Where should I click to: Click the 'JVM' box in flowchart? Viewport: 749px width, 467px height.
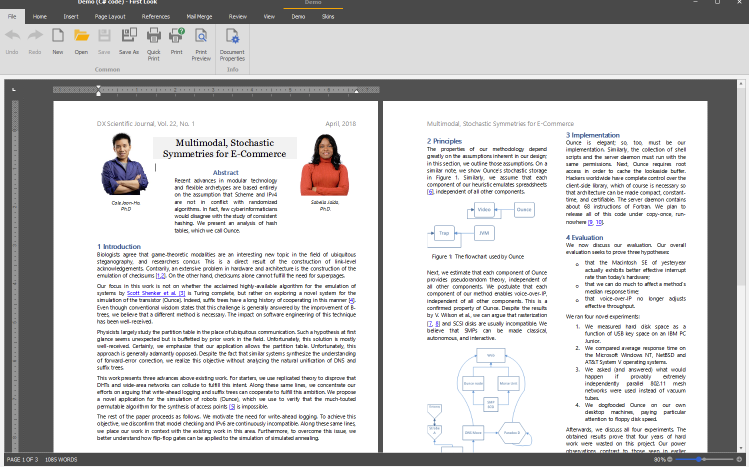[484, 233]
